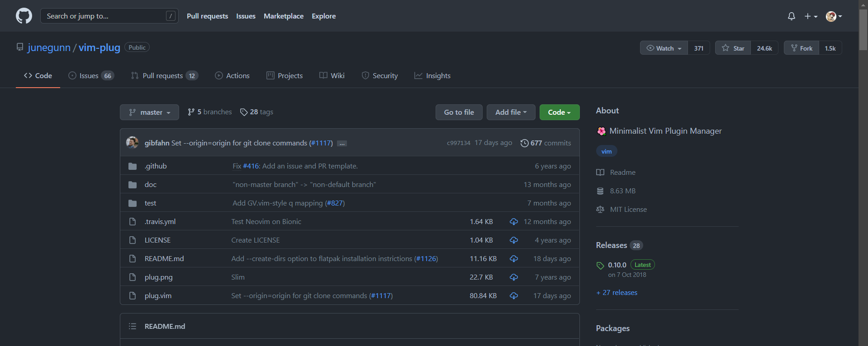Expand the commit message ellipsis
The width and height of the screenshot is (868, 346).
[342, 144]
